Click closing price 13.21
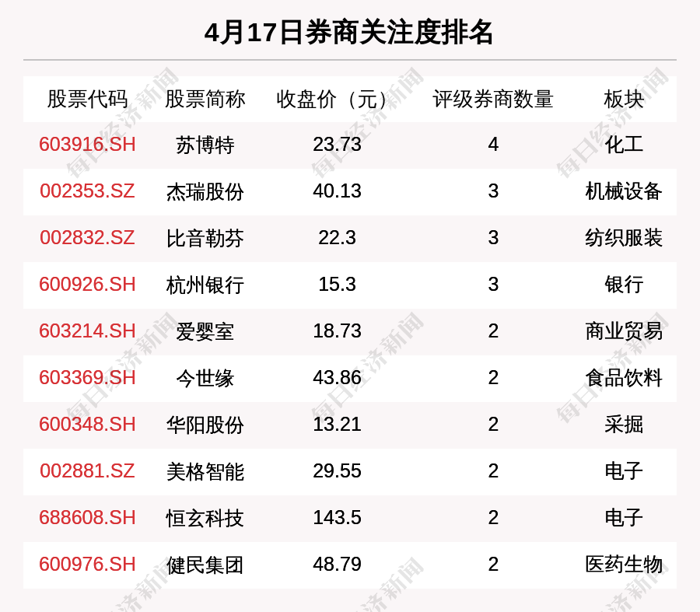Image resolution: width=700 pixels, height=612 pixels. pyautogui.click(x=337, y=424)
